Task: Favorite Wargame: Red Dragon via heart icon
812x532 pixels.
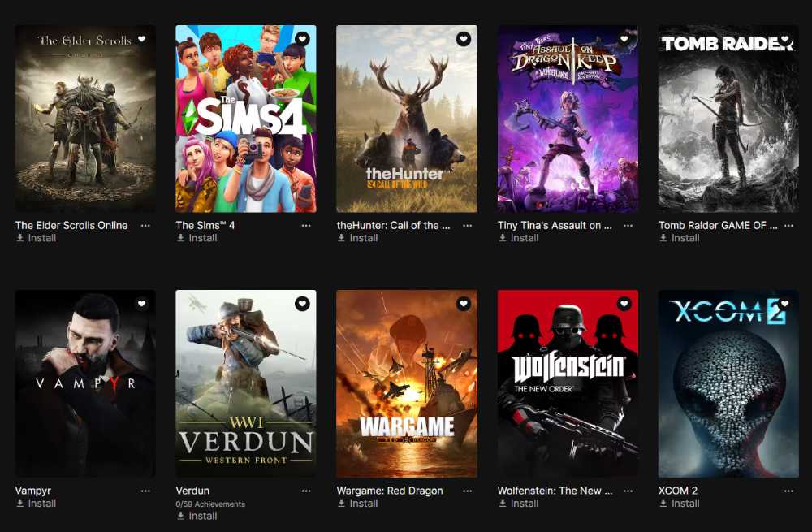Action: 463,304
